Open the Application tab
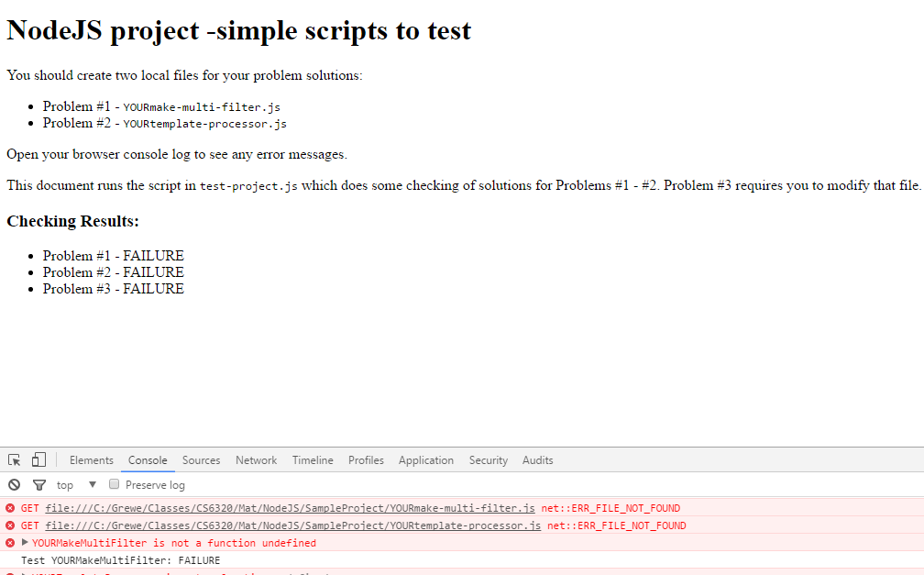924x575 pixels. coord(425,460)
